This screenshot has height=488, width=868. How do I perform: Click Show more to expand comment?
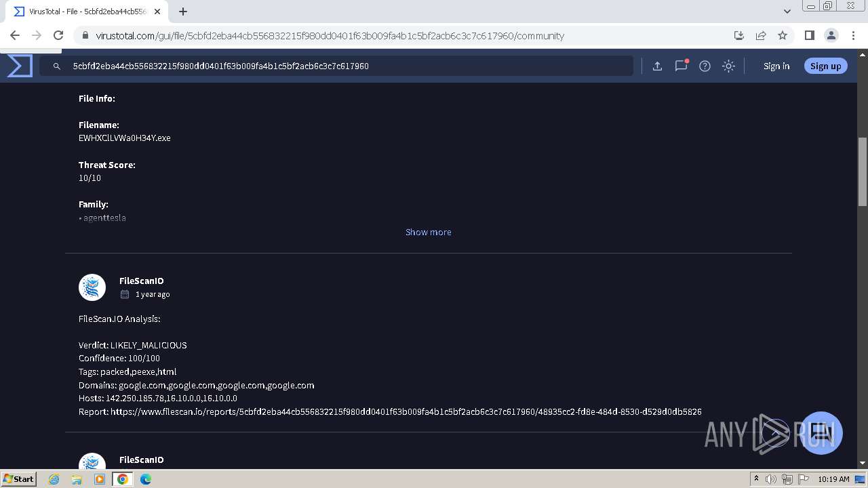pos(428,232)
